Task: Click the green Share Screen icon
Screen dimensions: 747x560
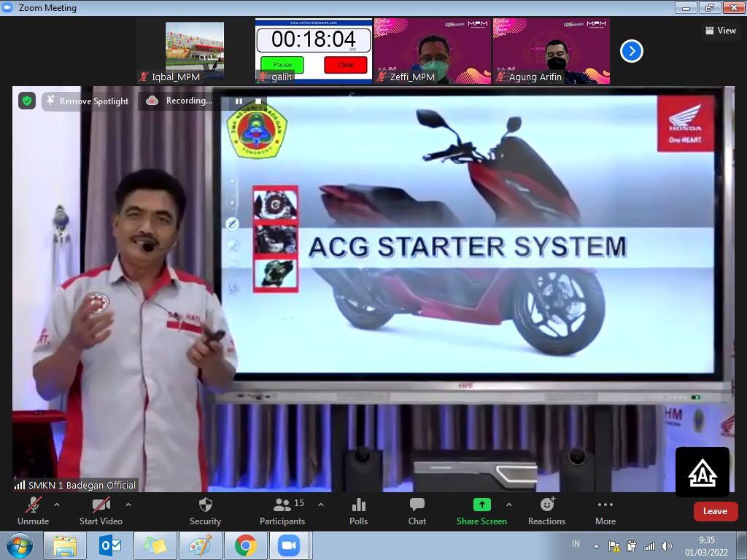Action: [x=481, y=505]
